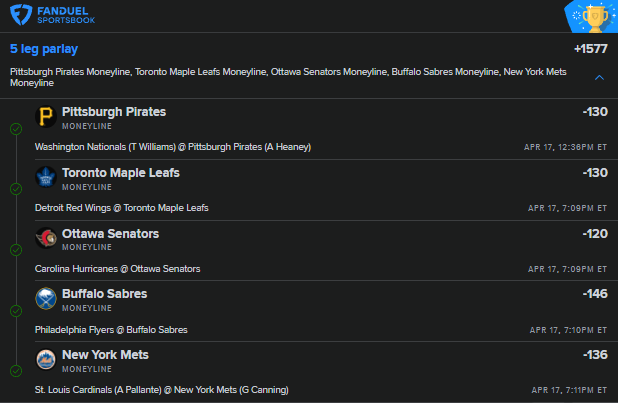
Task: Collapse the 5 leg parlay details chevron
Action: point(599,77)
